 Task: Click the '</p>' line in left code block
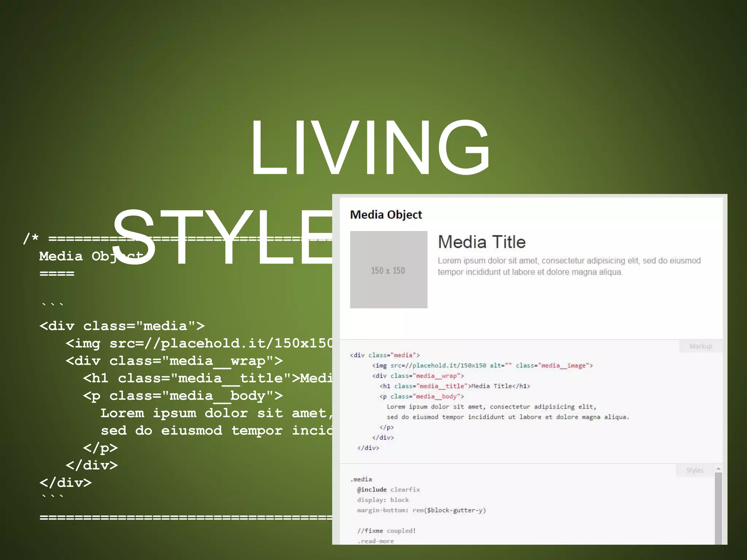point(100,448)
